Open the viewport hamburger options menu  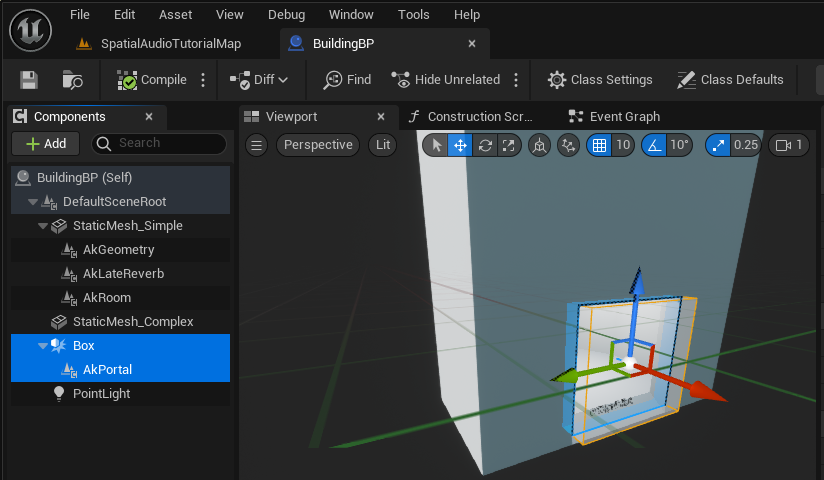pyautogui.click(x=257, y=145)
